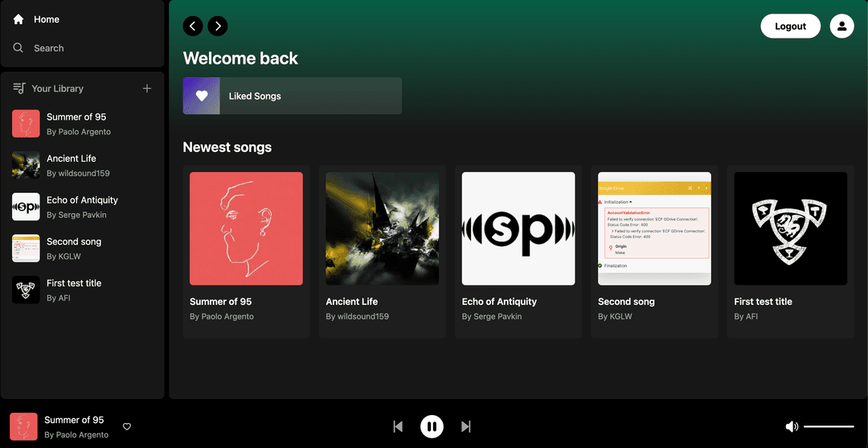Click 'By wildsound159' under Ancient Life card
Viewport: 868px width, 448px height.
(x=357, y=317)
